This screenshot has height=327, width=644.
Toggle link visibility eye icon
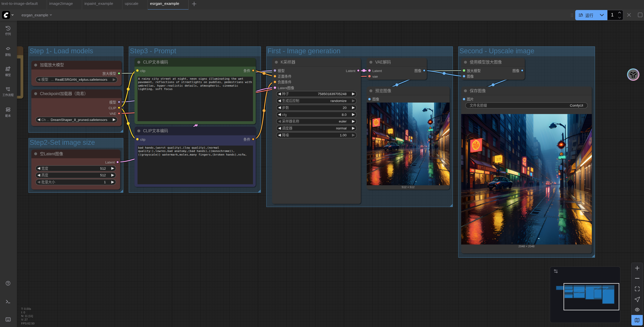(637, 310)
